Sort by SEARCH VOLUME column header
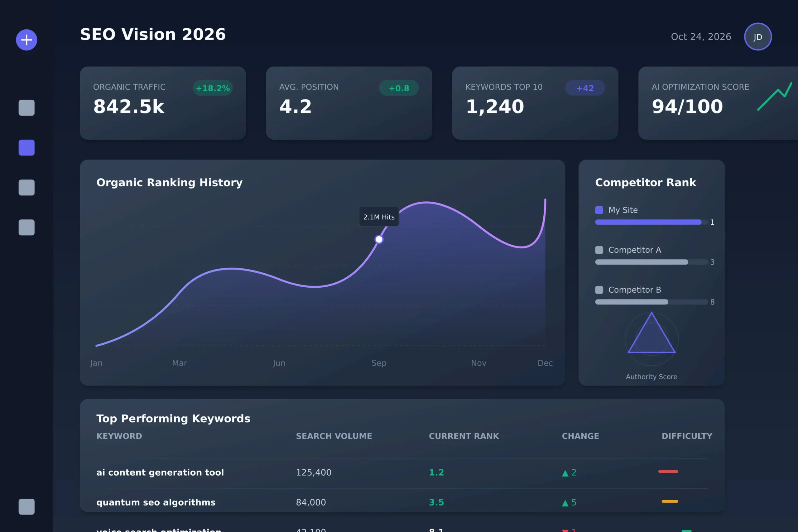The height and width of the screenshot is (532, 798). (x=334, y=436)
